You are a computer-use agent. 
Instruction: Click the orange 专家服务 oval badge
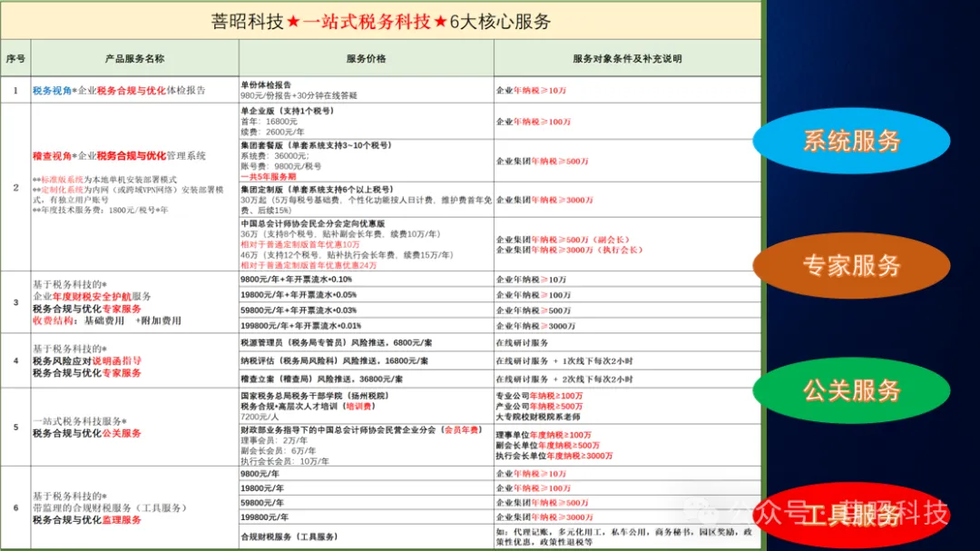coord(851,266)
